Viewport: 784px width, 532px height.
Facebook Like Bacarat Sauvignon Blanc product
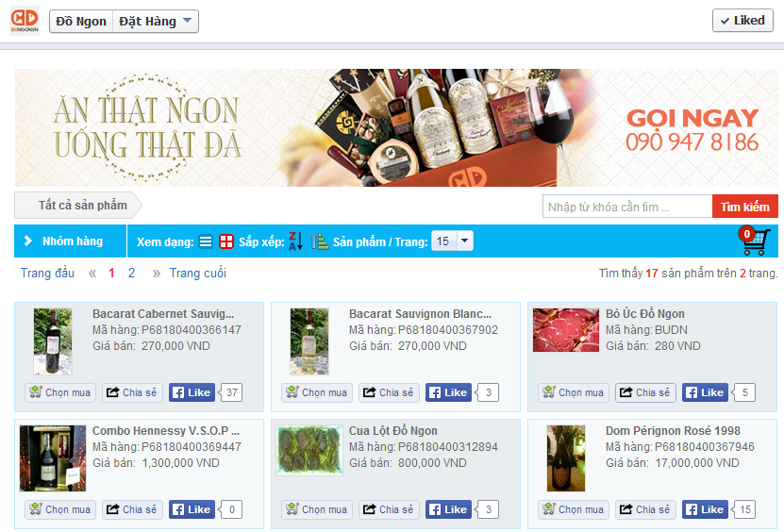[x=448, y=392]
